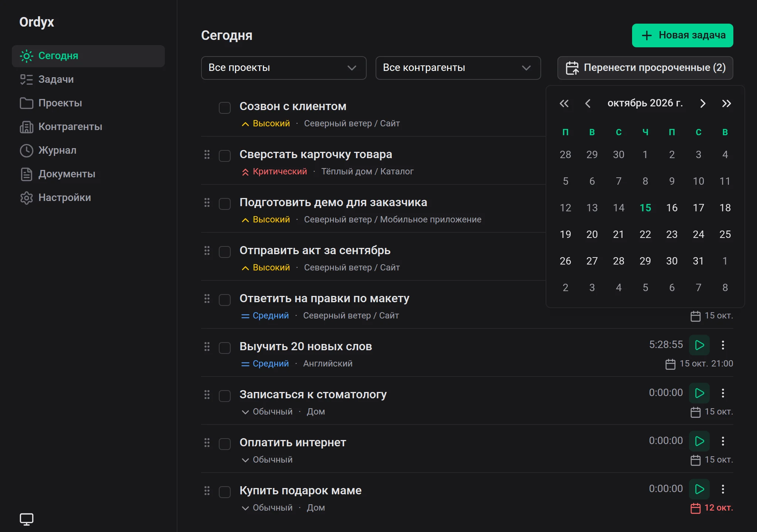Go to Контрагенты in sidebar

pyautogui.click(x=88, y=127)
